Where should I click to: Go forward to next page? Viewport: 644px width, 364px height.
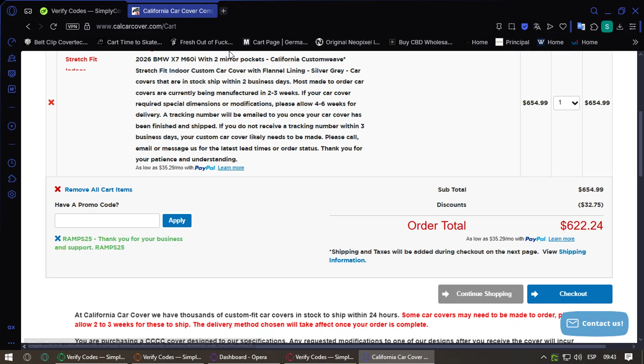point(41,27)
